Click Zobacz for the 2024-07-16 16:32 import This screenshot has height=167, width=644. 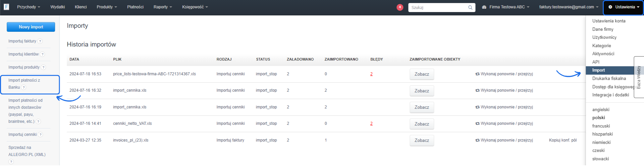coord(422,91)
